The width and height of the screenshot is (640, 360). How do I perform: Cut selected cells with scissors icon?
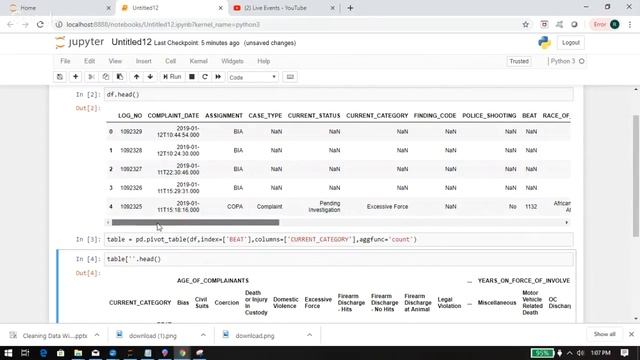pyautogui.click(x=91, y=77)
